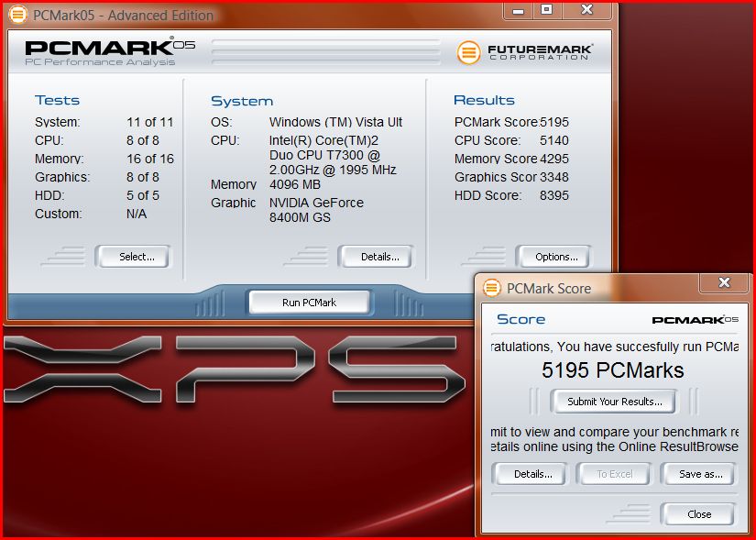The width and height of the screenshot is (756, 540).
Task: Click the PCMark Score dialog title icon
Action: [491, 288]
